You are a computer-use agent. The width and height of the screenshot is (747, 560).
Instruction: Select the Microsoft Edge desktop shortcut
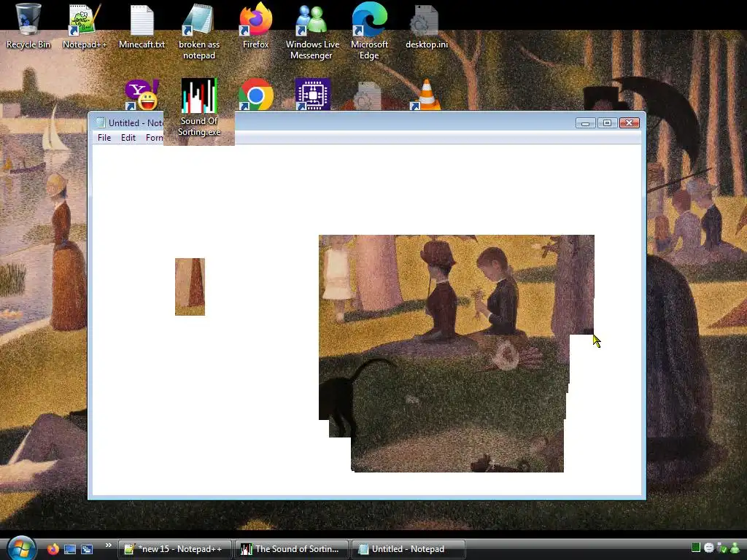tap(369, 31)
